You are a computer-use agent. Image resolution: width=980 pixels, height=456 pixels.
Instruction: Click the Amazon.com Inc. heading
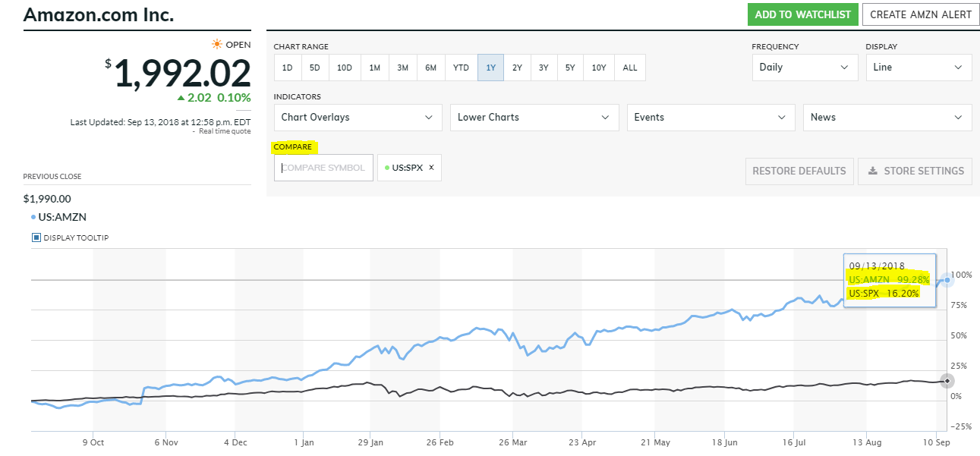click(x=99, y=14)
